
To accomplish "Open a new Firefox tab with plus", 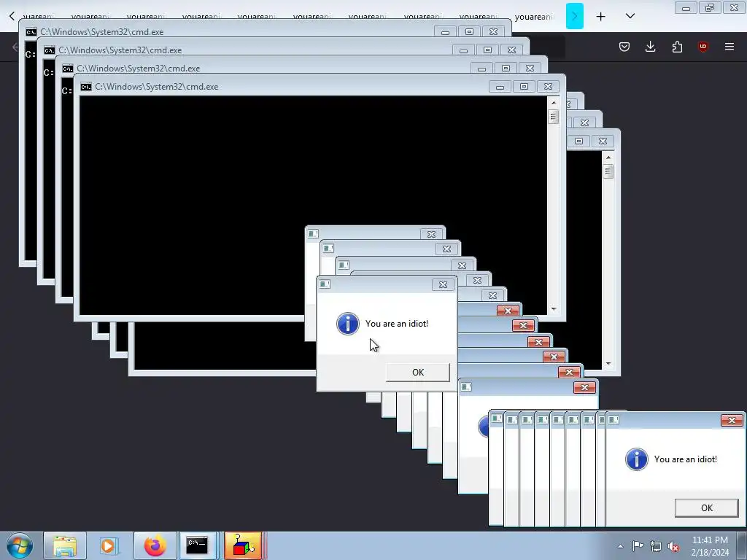I will tap(601, 17).
